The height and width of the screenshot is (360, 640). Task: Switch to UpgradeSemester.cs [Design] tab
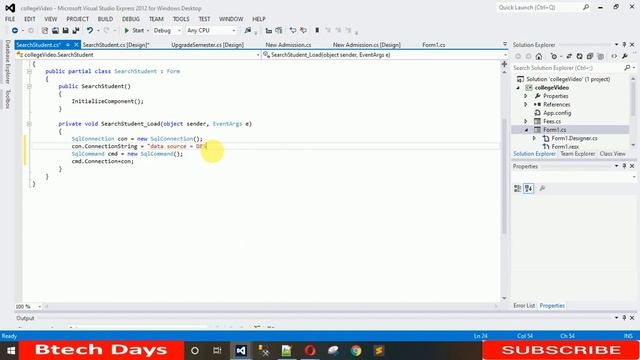click(x=207, y=45)
